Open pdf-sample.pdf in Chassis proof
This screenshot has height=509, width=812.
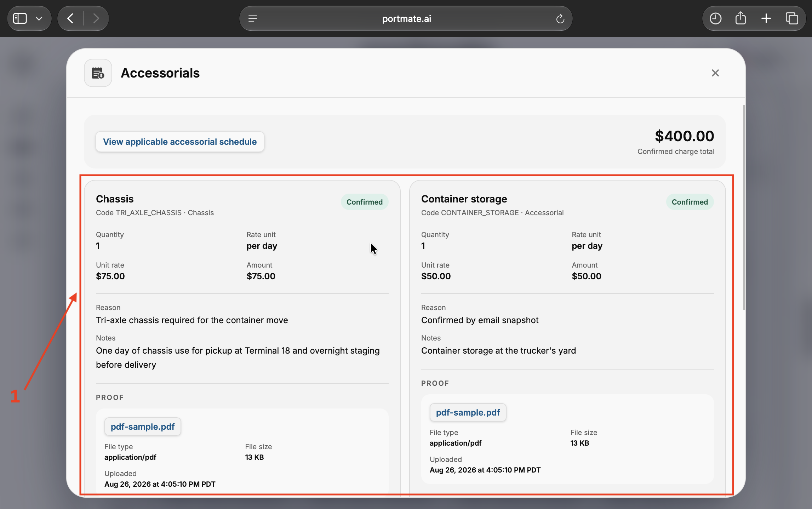pyautogui.click(x=143, y=427)
